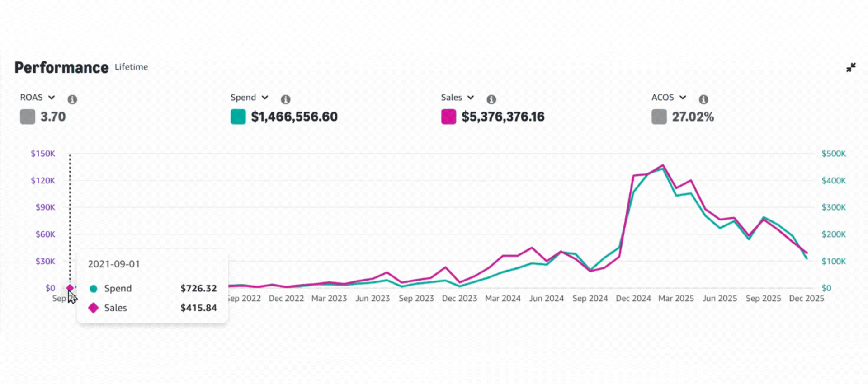
Task: Toggle the gray ROAS series swatch
Action: coord(28,117)
